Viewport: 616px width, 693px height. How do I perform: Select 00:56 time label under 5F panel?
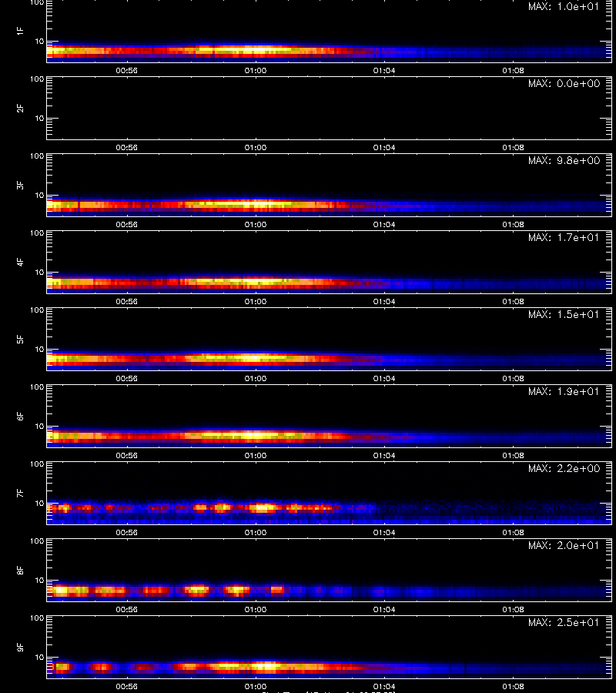[x=126, y=378]
